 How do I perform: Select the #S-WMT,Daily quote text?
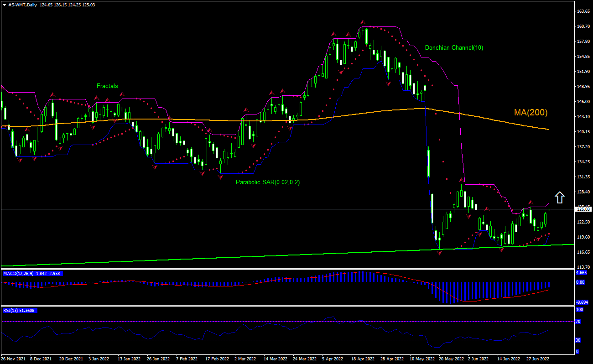pos(22,5)
